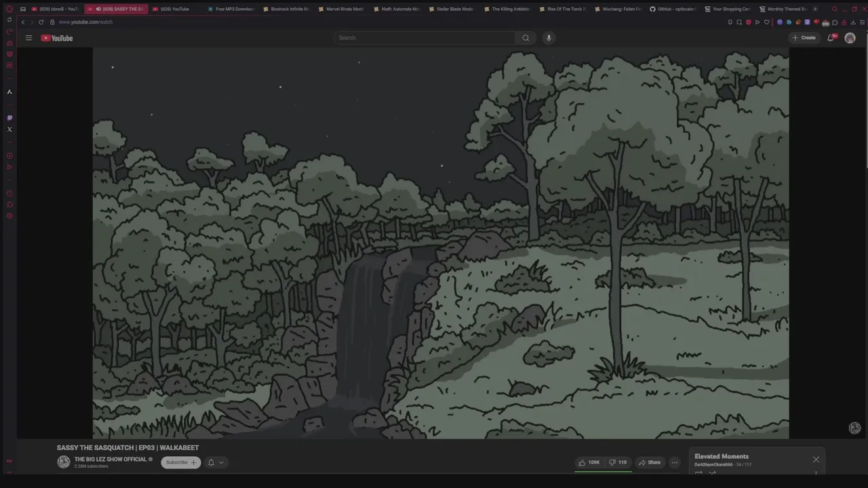The height and width of the screenshot is (488, 868).
Task: Open the Monthly Themed tab
Action: [x=783, y=9]
